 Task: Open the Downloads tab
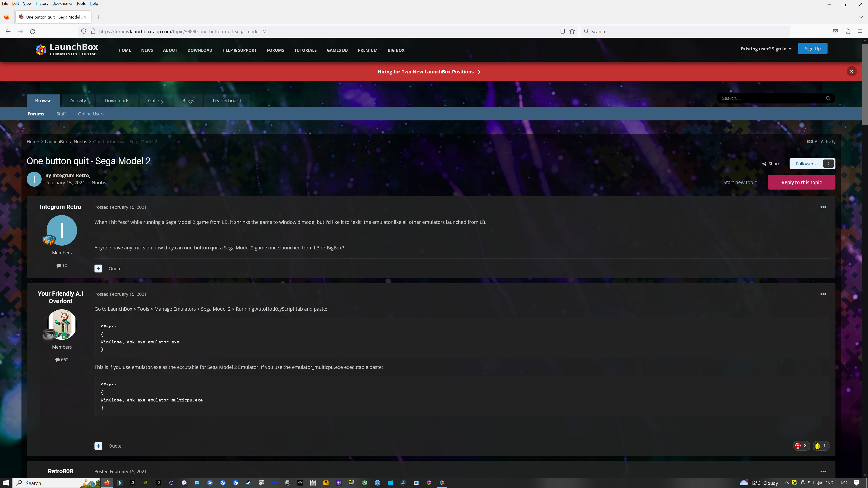117,100
